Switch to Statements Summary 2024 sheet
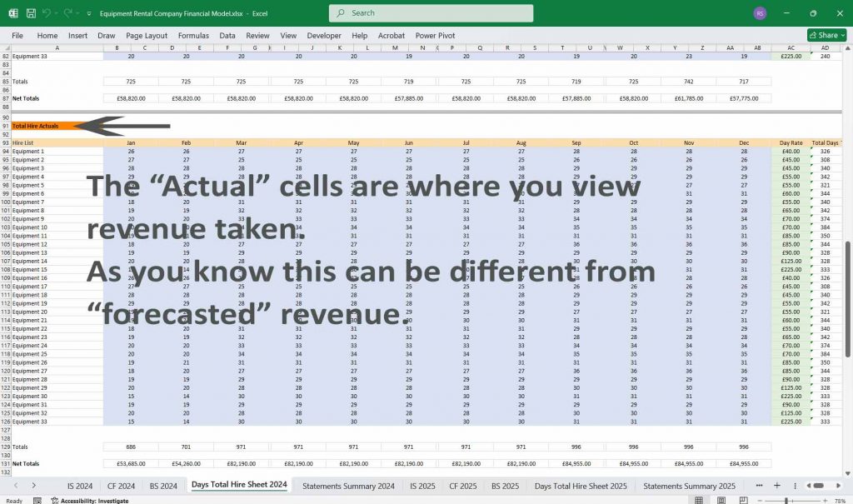Viewport: 853px width, 504px height. (348, 486)
